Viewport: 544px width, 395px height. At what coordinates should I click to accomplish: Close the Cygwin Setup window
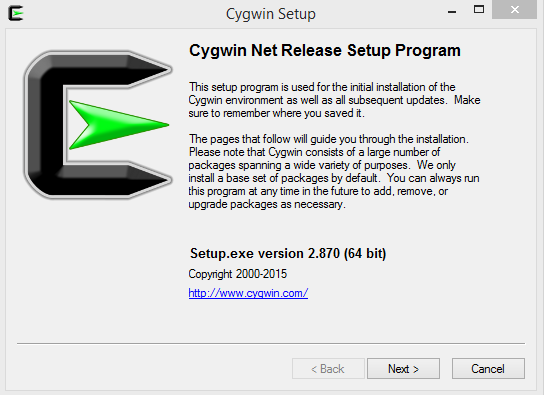[x=515, y=10]
